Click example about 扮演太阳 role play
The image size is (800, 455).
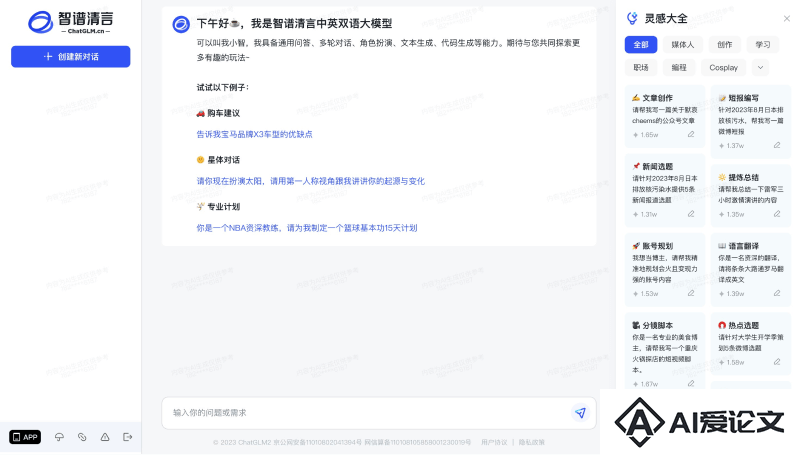(x=311, y=181)
